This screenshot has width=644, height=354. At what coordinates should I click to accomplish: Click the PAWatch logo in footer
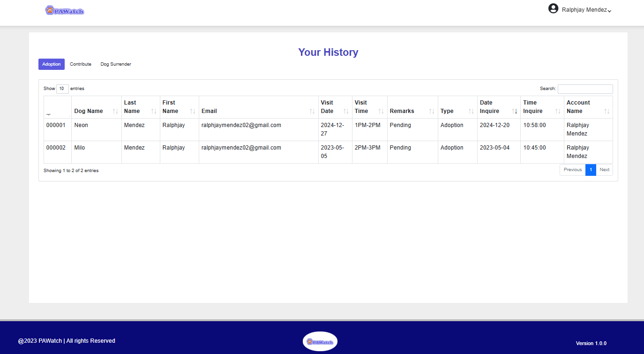(320, 341)
